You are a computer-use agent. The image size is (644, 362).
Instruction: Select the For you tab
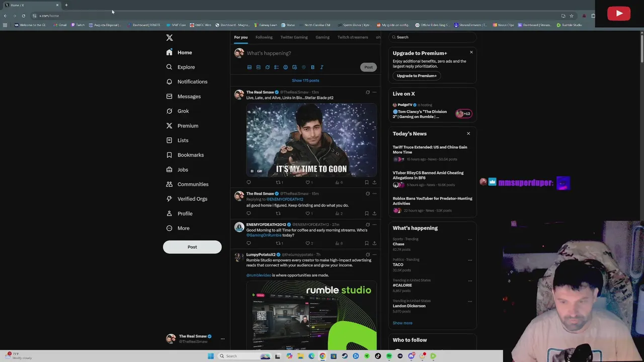(x=240, y=37)
